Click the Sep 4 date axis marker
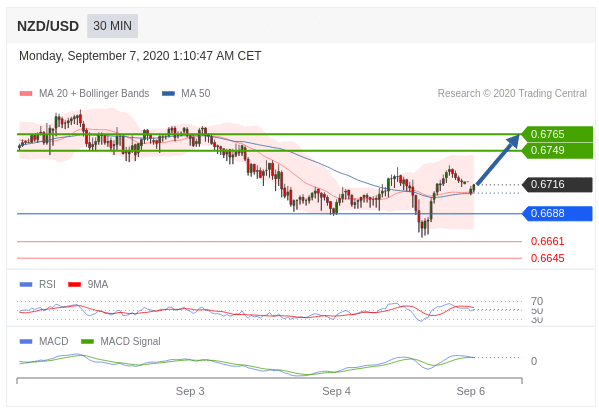The image size is (599, 413). (x=336, y=392)
